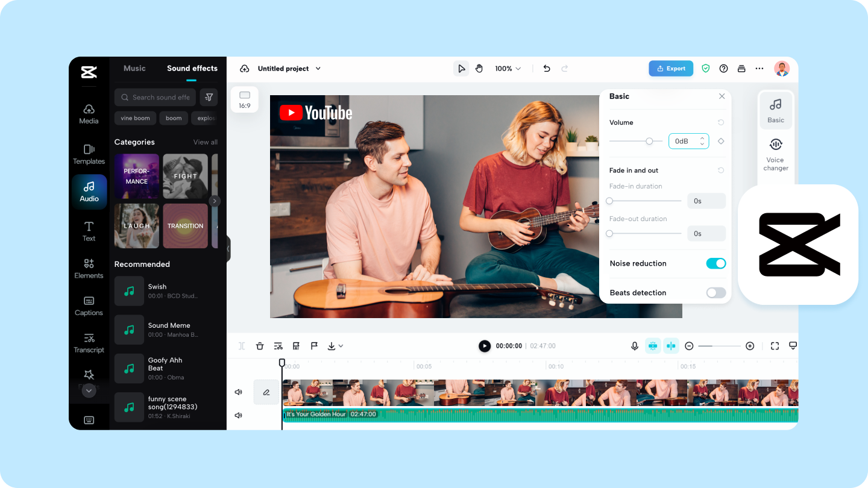Start voiceover recording with microphone icon
Viewport: 868px width, 488px height.
635,345
